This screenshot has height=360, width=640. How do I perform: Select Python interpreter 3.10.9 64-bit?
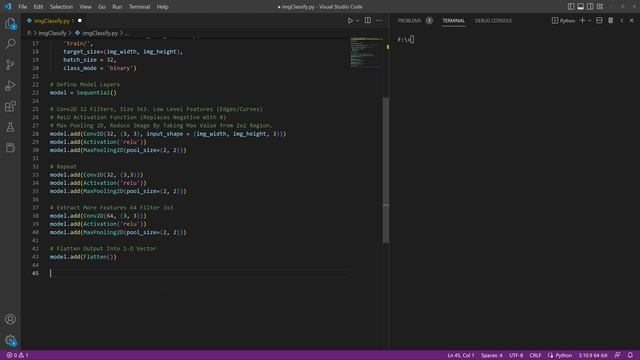(x=593, y=355)
